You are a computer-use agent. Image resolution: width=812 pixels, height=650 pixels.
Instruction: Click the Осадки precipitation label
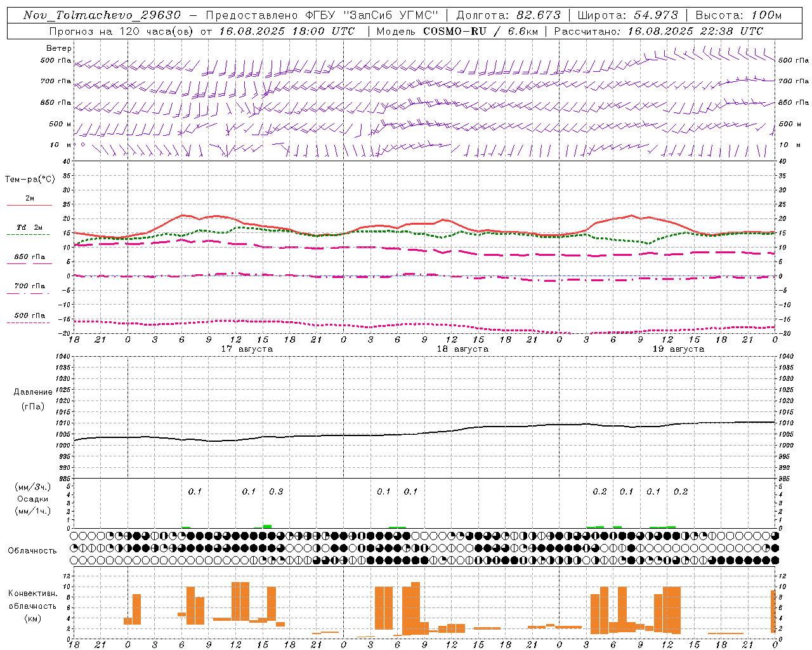[32, 499]
